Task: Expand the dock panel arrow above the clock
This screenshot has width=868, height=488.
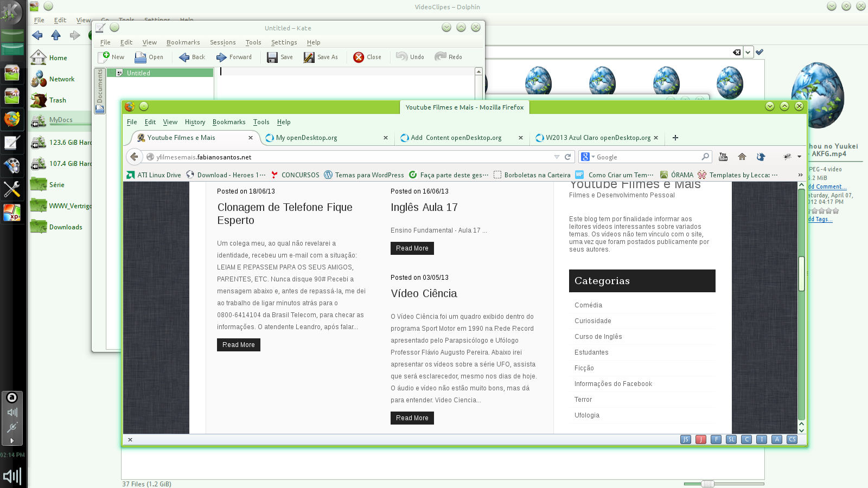Action: tap(12, 441)
